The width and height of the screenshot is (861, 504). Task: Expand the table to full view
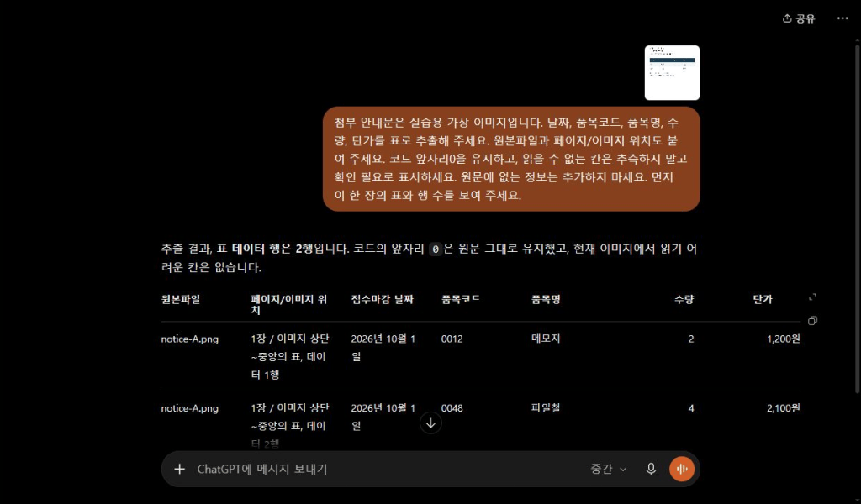(x=813, y=297)
